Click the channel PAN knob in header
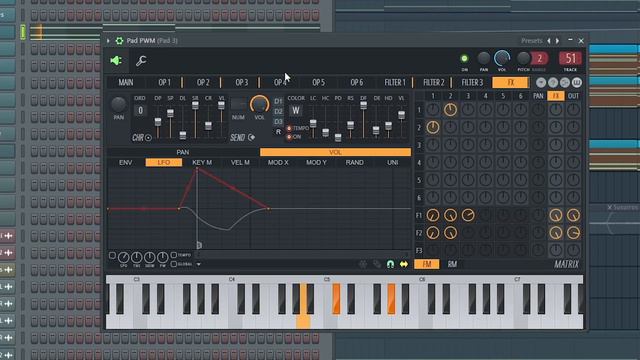The image size is (640, 360). (484, 58)
